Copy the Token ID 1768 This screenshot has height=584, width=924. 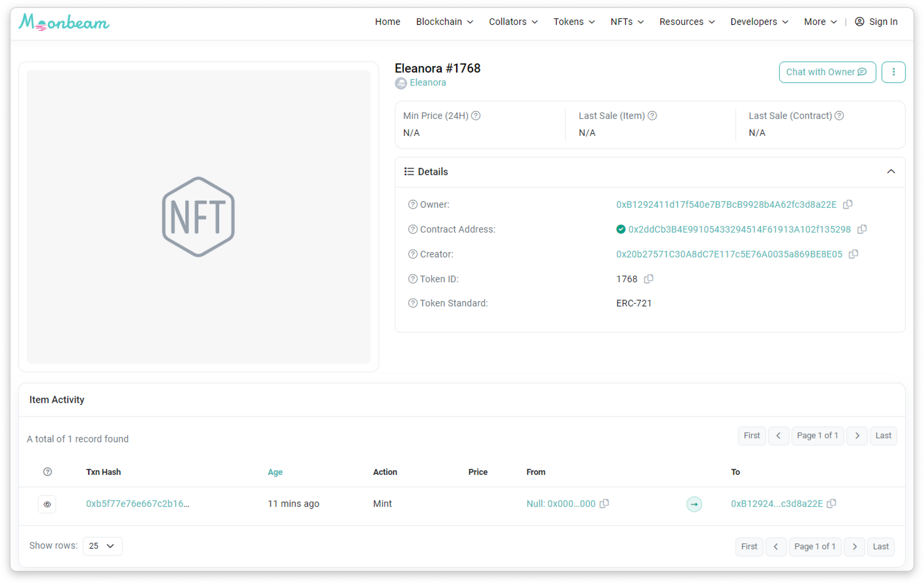pos(649,279)
